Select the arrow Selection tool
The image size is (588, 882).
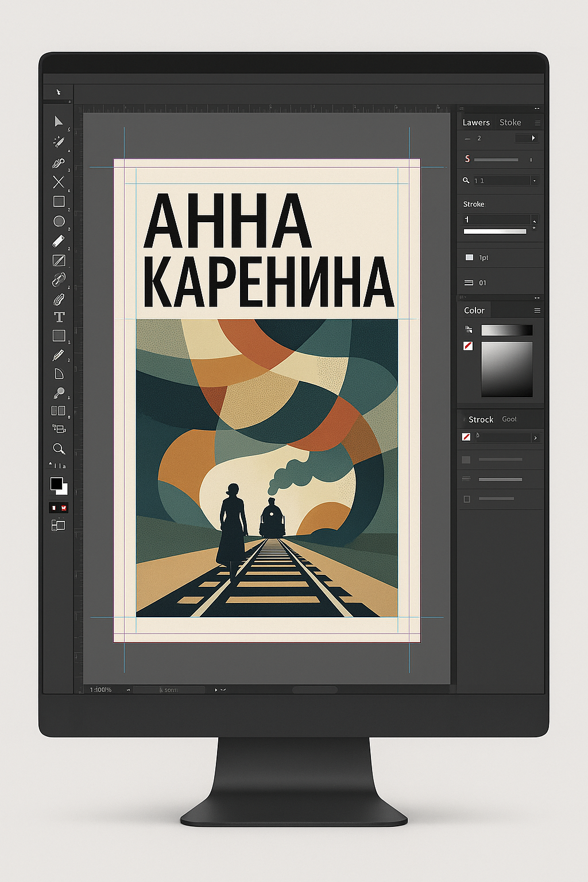click(x=59, y=121)
